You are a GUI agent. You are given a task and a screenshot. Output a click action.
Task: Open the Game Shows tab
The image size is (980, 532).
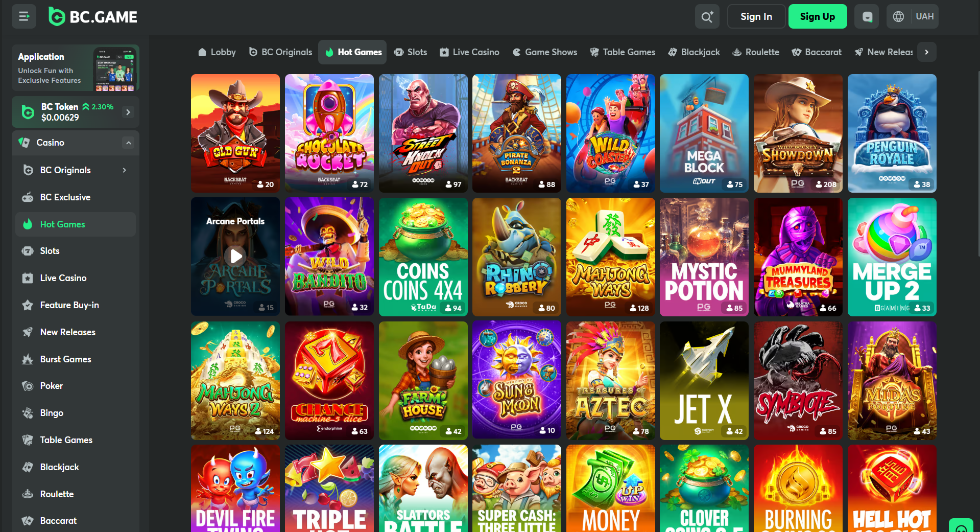[x=545, y=52]
